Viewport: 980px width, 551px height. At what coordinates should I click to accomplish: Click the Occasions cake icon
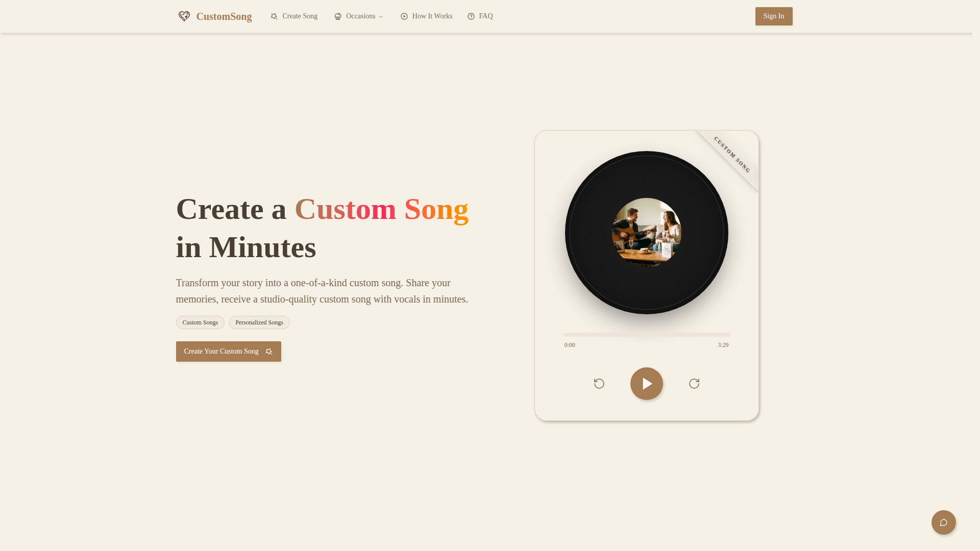(x=338, y=16)
